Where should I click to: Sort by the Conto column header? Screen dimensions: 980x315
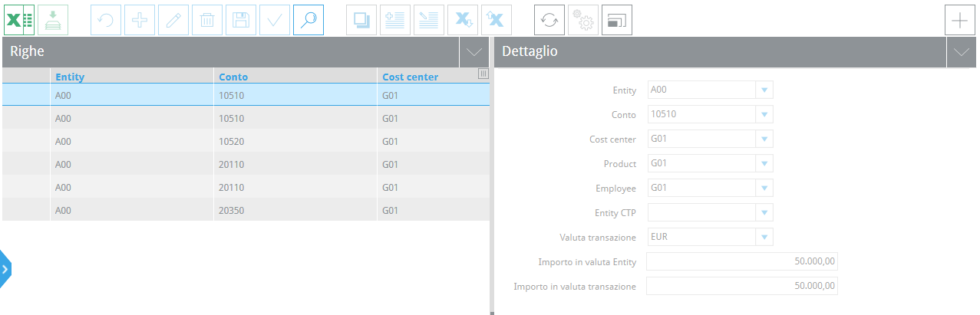click(x=233, y=77)
